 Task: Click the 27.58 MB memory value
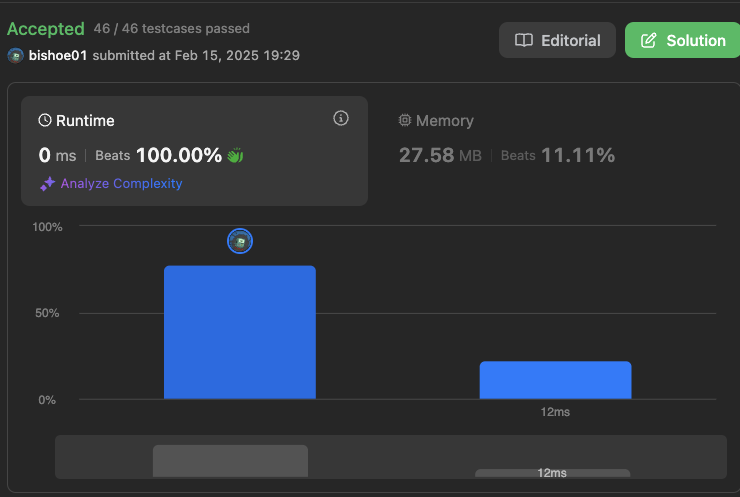(x=440, y=155)
